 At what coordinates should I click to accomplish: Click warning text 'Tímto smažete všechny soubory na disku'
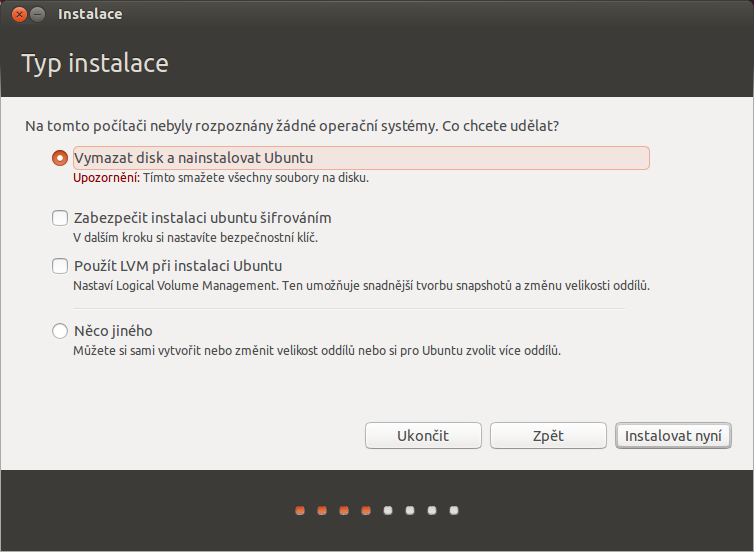[x=256, y=178]
